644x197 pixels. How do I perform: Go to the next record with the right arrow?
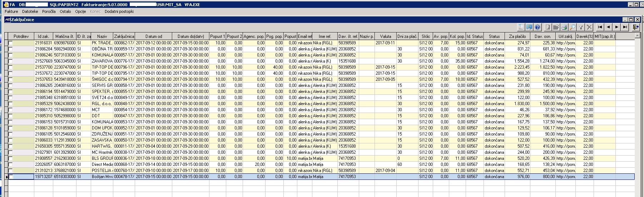click(x=617, y=27)
